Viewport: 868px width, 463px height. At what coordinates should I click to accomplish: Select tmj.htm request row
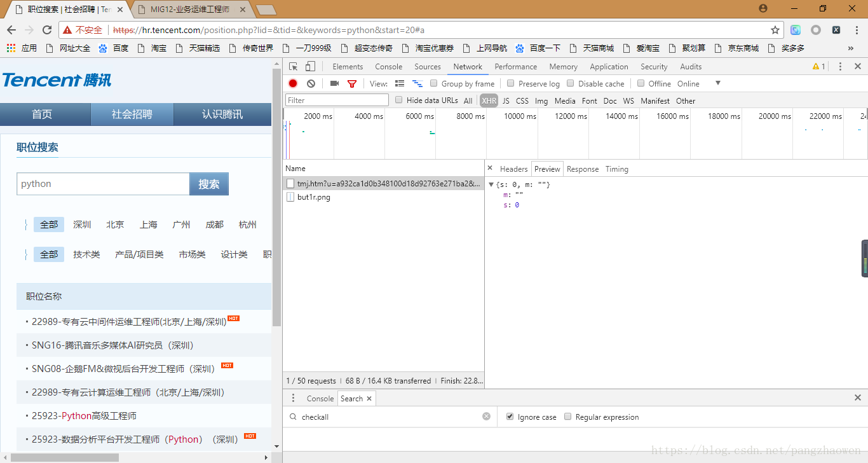pyautogui.click(x=383, y=183)
